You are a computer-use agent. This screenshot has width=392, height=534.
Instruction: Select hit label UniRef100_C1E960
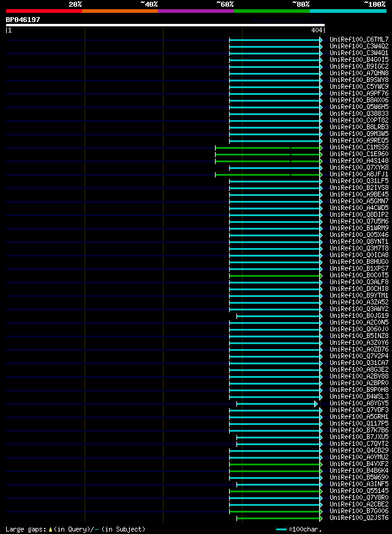pyautogui.click(x=359, y=154)
